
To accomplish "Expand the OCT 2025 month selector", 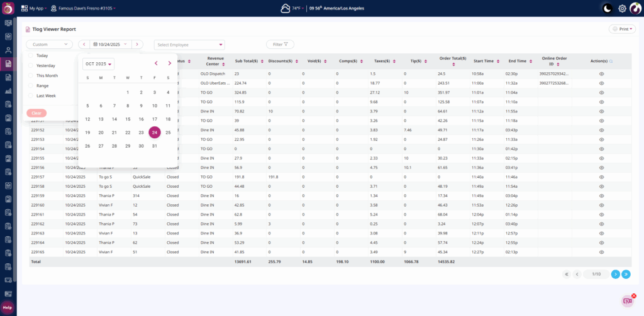I will [x=98, y=64].
